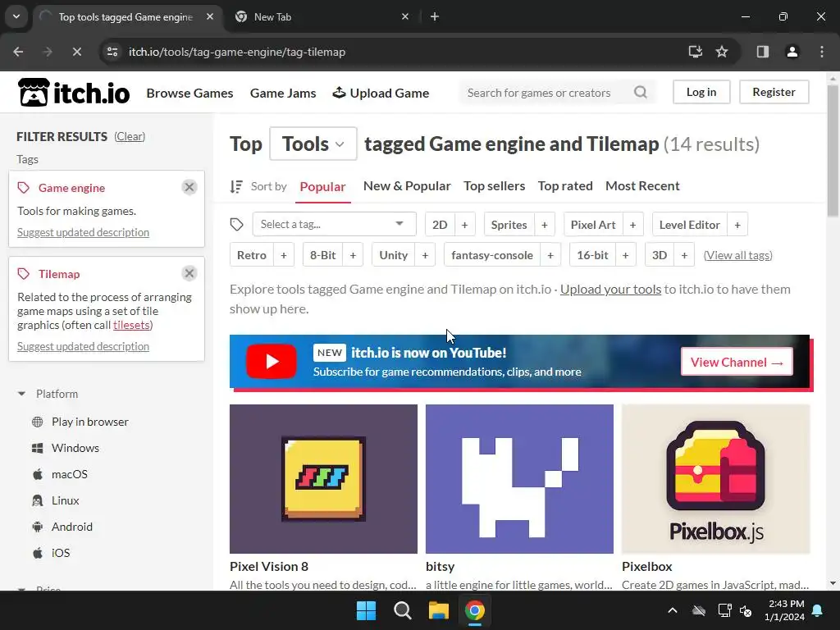Image resolution: width=840 pixels, height=630 pixels.
Task: Open the Pixel Vision 8 thumbnail
Action: tap(323, 478)
